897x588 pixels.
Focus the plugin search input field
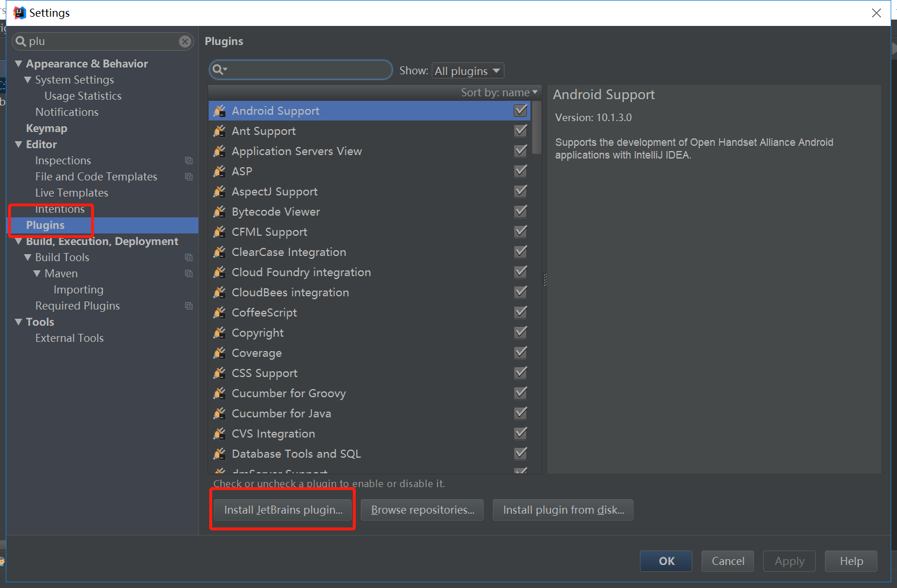pyautogui.click(x=300, y=70)
